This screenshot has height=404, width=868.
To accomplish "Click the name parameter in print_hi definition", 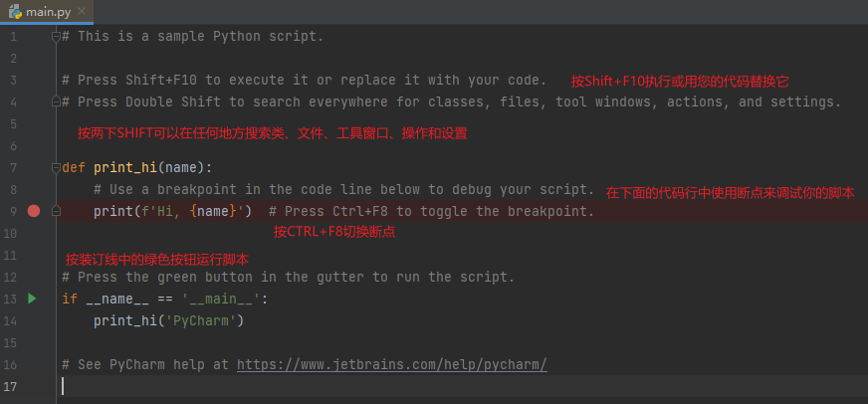I will point(181,168).
